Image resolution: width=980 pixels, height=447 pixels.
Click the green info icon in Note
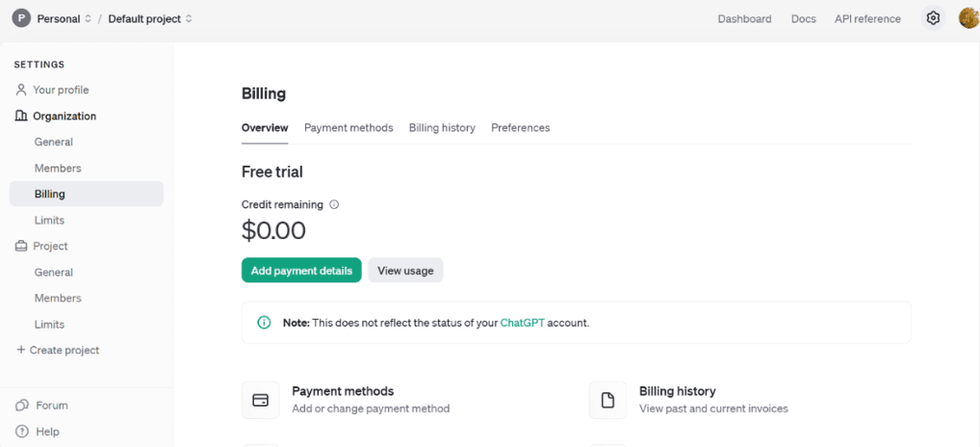coord(265,323)
